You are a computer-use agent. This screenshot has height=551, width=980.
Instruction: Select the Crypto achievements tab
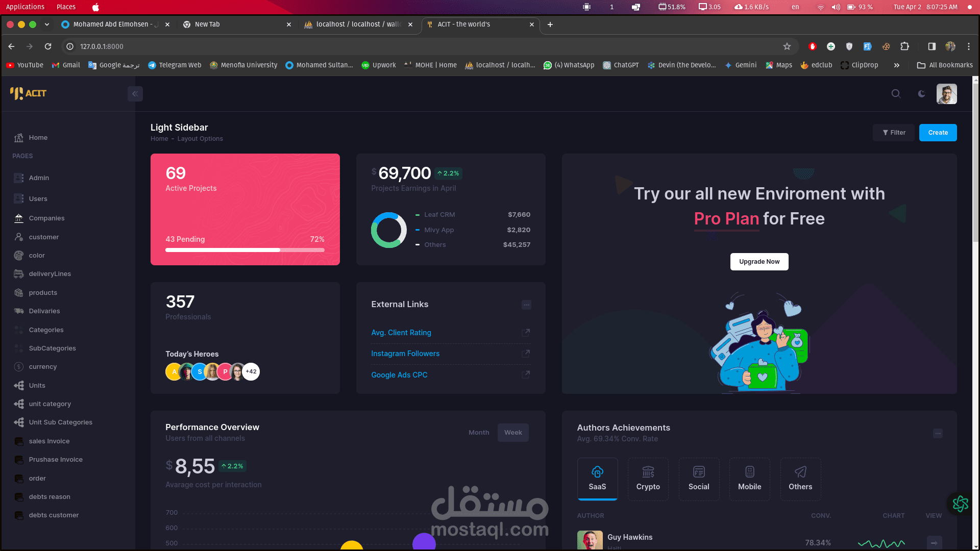(x=648, y=479)
